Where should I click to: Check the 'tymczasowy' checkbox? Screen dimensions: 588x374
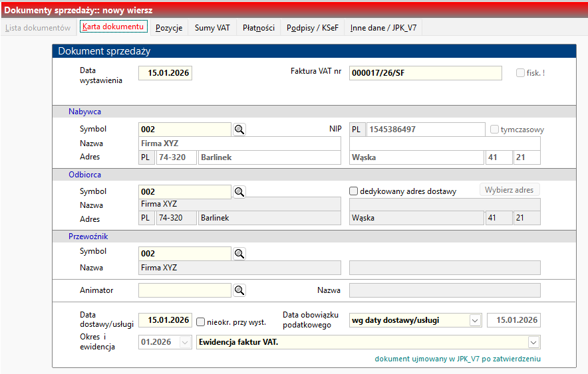(494, 130)
